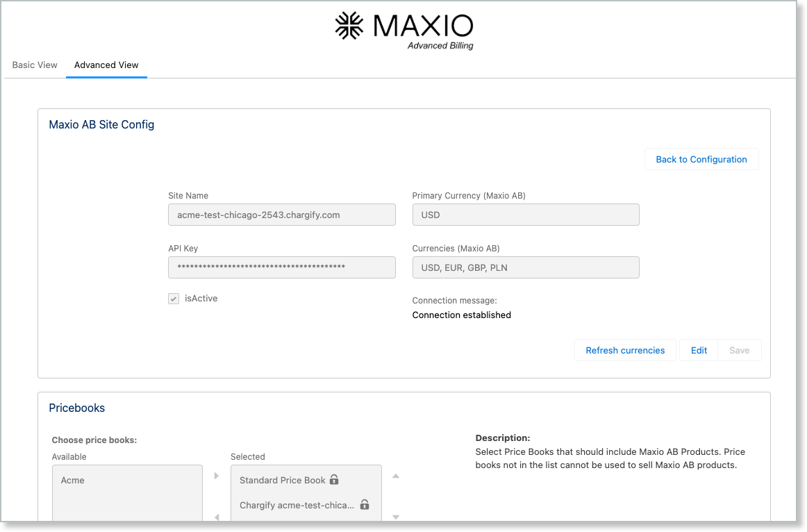
Task: Click the Currencies field with USD, EUR, GBP, PLN
Action: pyautogui.click(x=526, y=267)
